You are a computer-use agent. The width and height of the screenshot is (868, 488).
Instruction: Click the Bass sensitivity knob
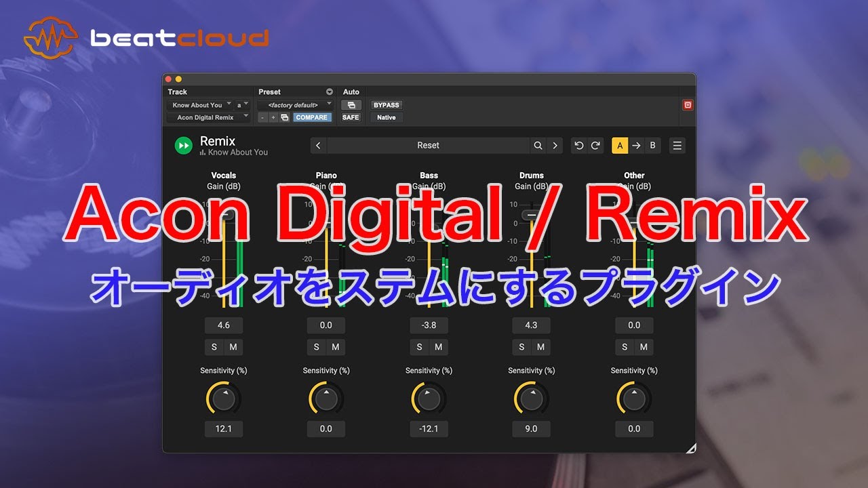(429, 399)
